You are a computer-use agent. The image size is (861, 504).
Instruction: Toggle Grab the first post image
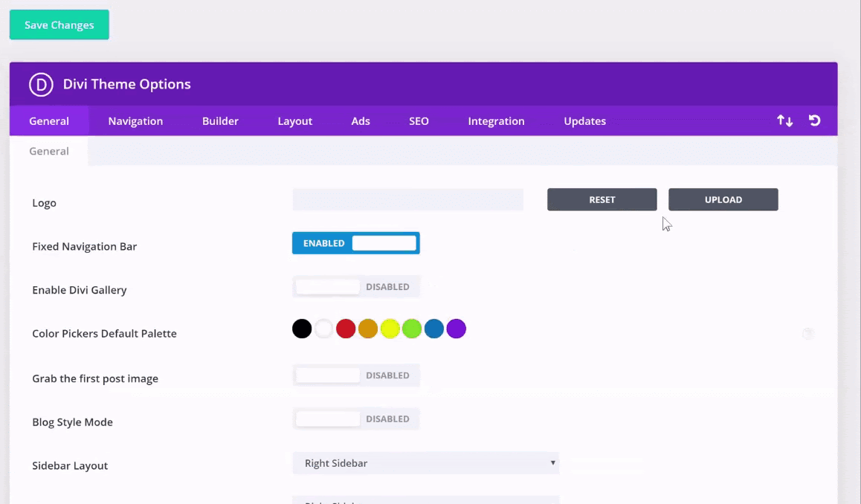[x=356, y=375]
